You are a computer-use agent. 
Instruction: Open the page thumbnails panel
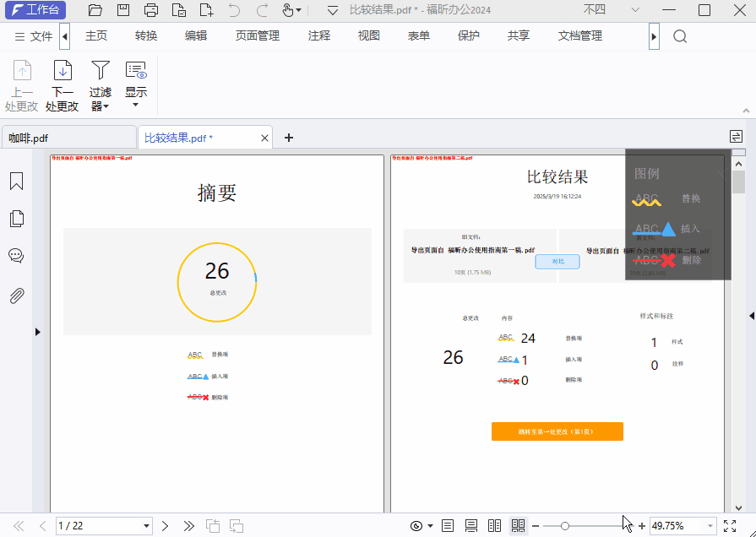[x=16, y=218]
